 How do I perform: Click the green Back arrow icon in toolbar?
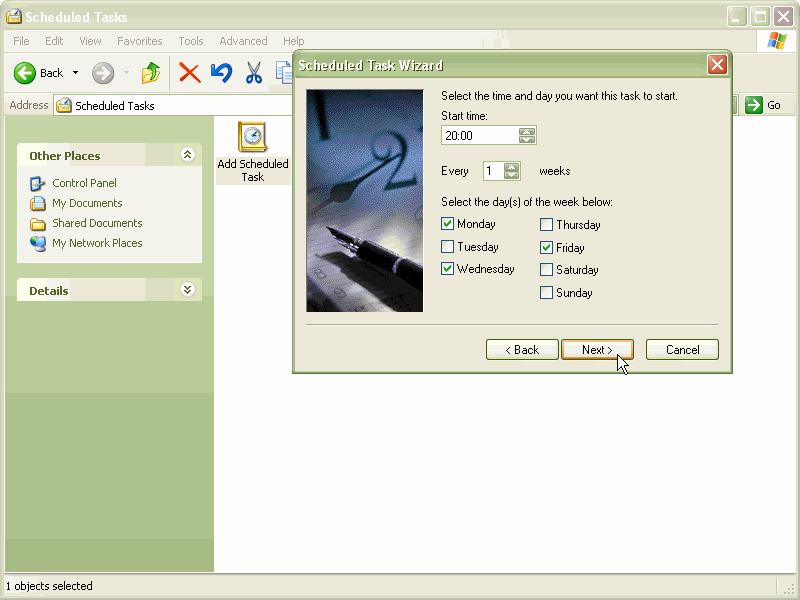(24, 73)
